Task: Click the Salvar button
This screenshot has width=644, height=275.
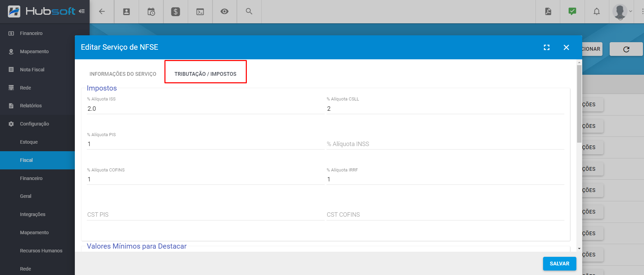Action: click(559, 264)
